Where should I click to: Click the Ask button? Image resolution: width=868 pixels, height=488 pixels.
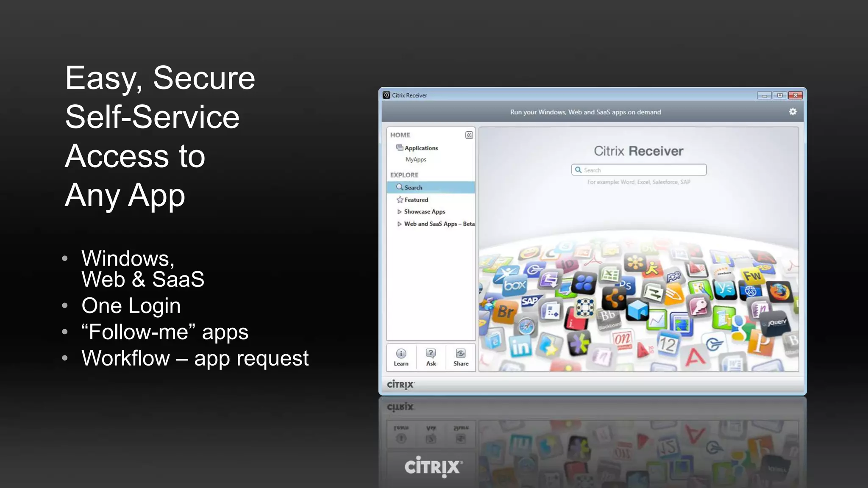(x=431, y=357)
